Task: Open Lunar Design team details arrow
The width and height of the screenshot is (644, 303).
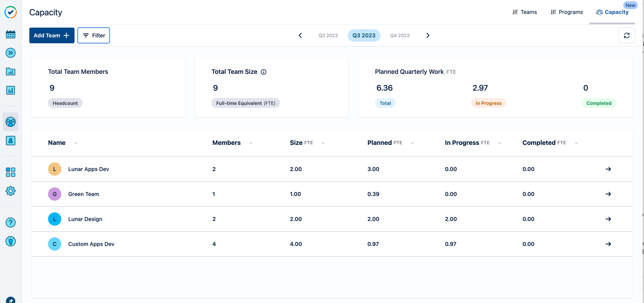Action: (x=608, y=219)
